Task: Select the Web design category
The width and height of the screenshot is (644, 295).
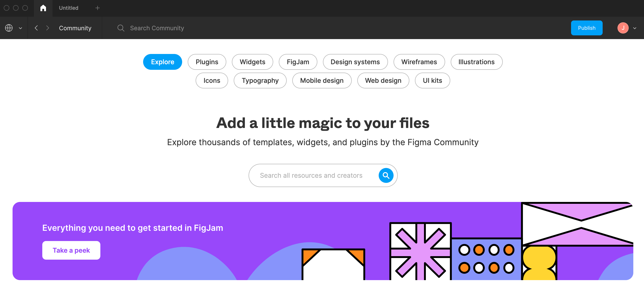Action: (x=383, y=80)
